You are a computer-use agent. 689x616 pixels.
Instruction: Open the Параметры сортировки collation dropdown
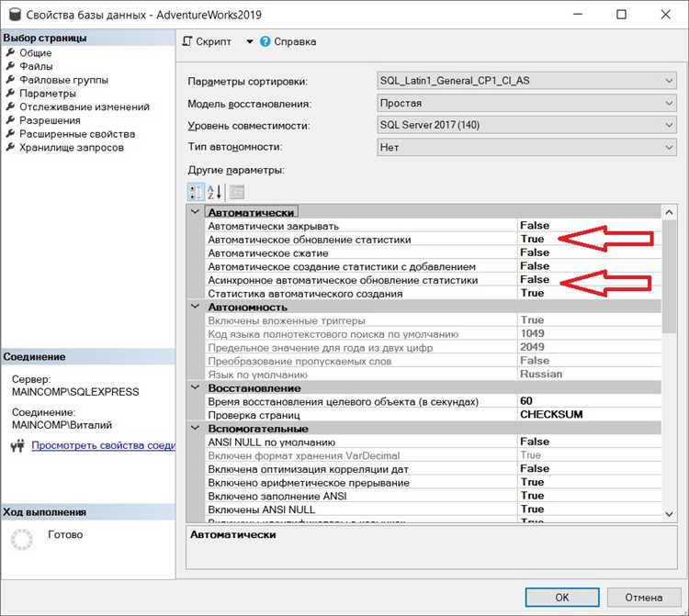coord(526,81)
